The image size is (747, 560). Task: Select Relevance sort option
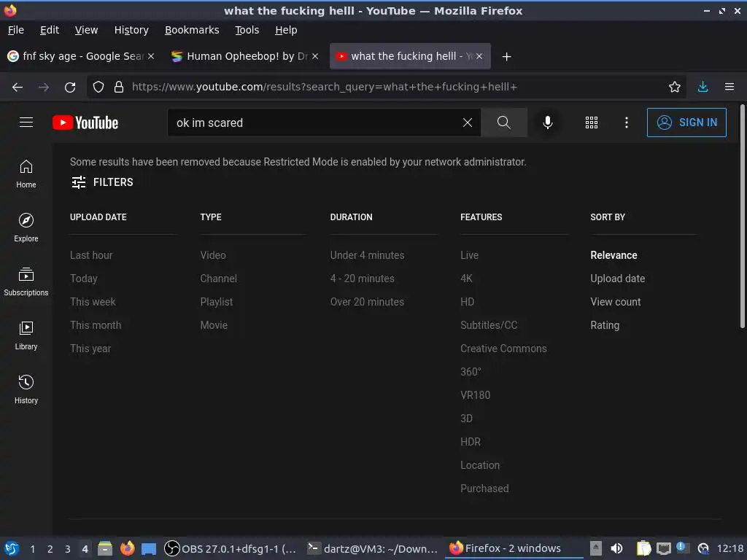(614, 255)
